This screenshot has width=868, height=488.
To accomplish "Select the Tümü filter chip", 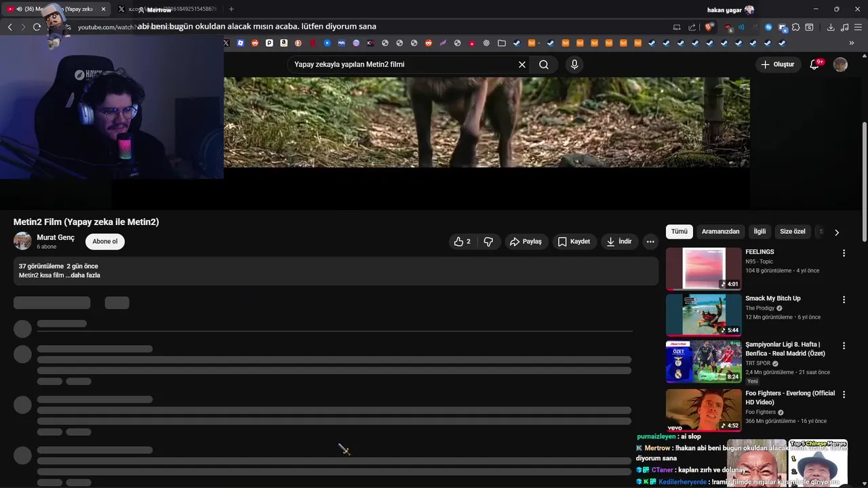I will [x=679, y=232].
